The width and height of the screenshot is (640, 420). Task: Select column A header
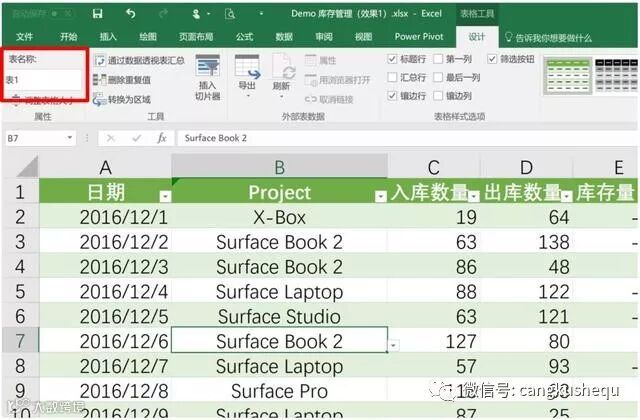[105, 167]
